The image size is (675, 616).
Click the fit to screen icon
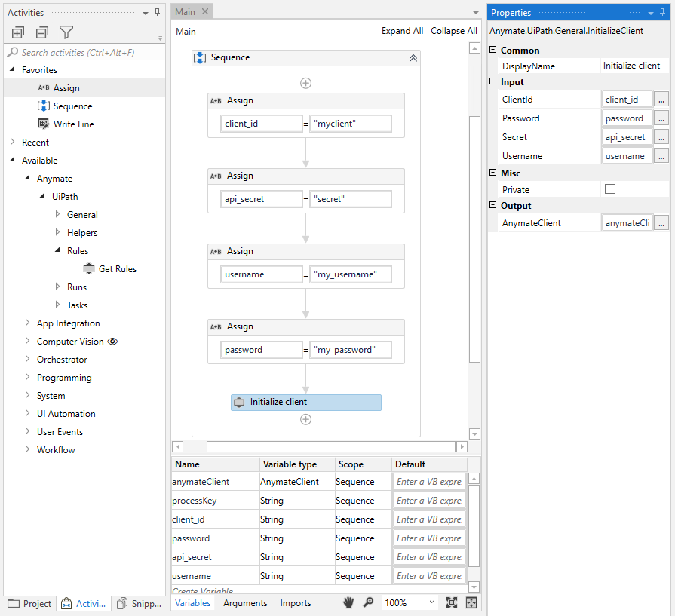(452, 602)
